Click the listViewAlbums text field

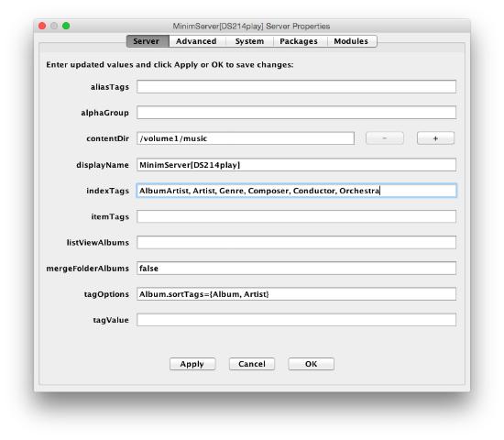(x=296, y=243)
